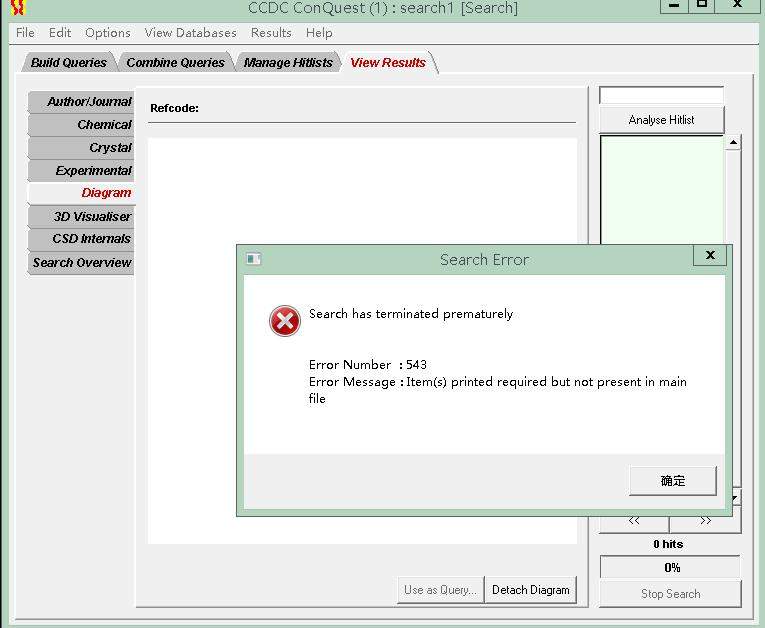This screenshot has width=765, height=628.
Task: Click the Analyse Hitlist button
Action: pyautogui.click(x=661, y=120)
